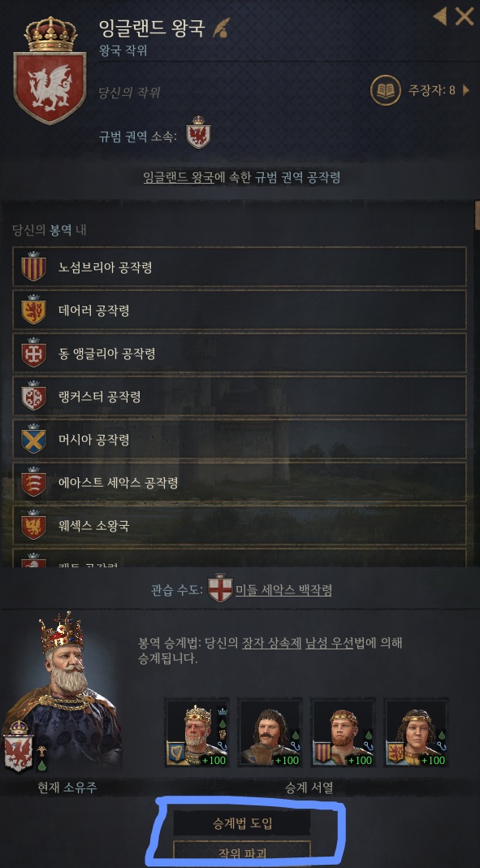Click the 관습 수도 red cross shield icon

(x=221, y=588)
